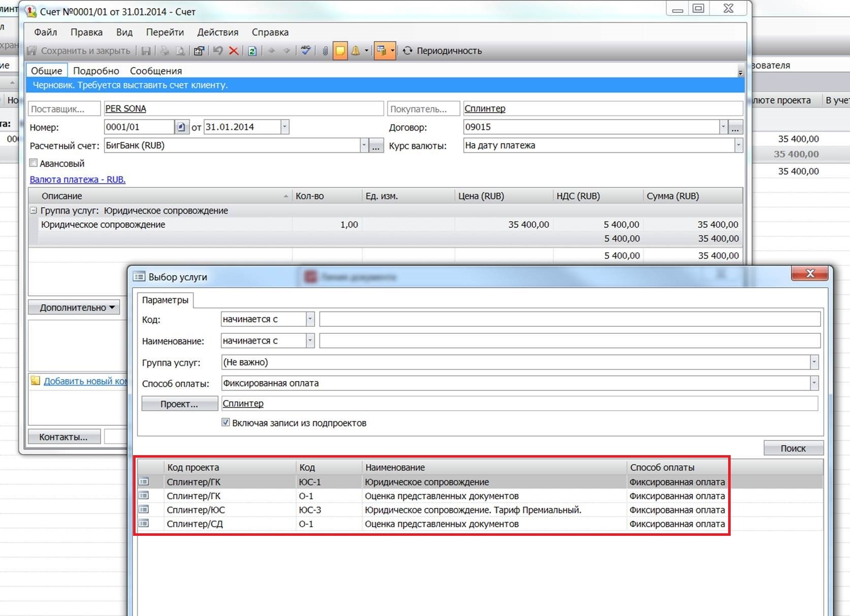Click the Поставщик... button

click(x=64, y=109)
